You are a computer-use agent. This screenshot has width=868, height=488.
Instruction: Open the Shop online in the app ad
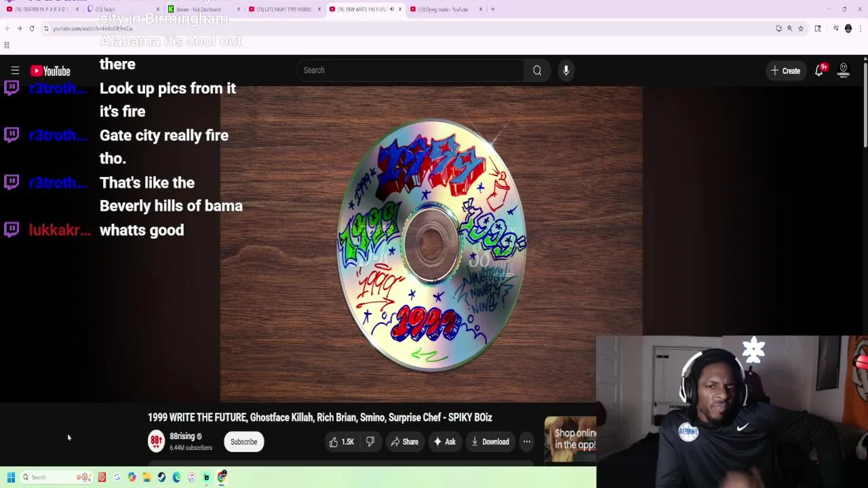[x=570, y=439]
